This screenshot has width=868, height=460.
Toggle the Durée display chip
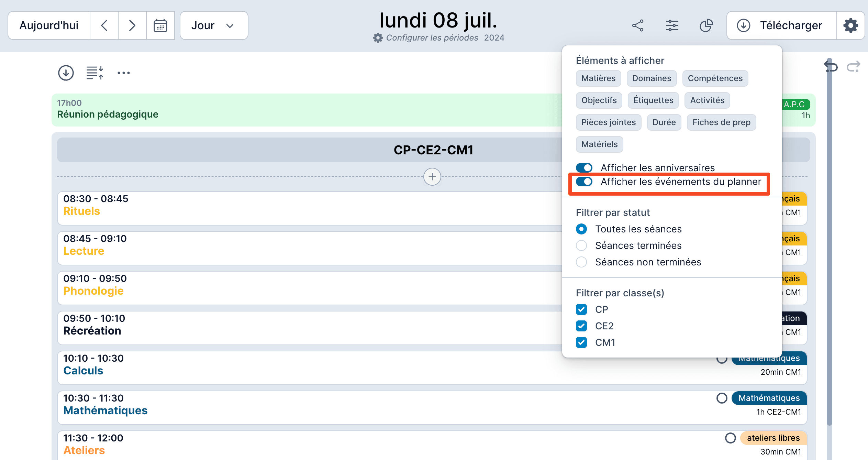point(664,122)
